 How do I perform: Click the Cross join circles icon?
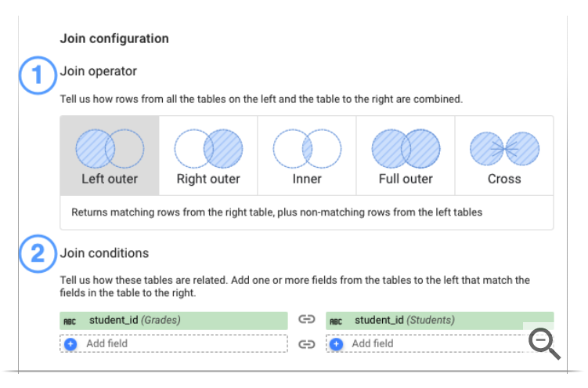pyautogui.click(x=504, y=149)
